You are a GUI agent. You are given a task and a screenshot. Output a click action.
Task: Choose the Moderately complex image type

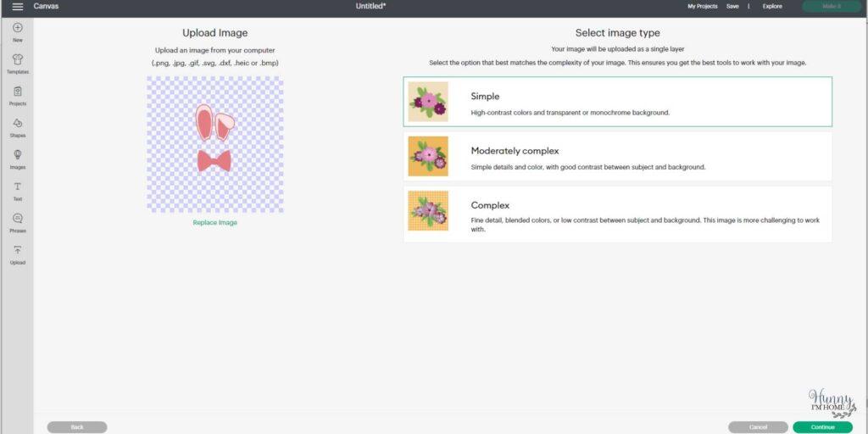[617, 156]
